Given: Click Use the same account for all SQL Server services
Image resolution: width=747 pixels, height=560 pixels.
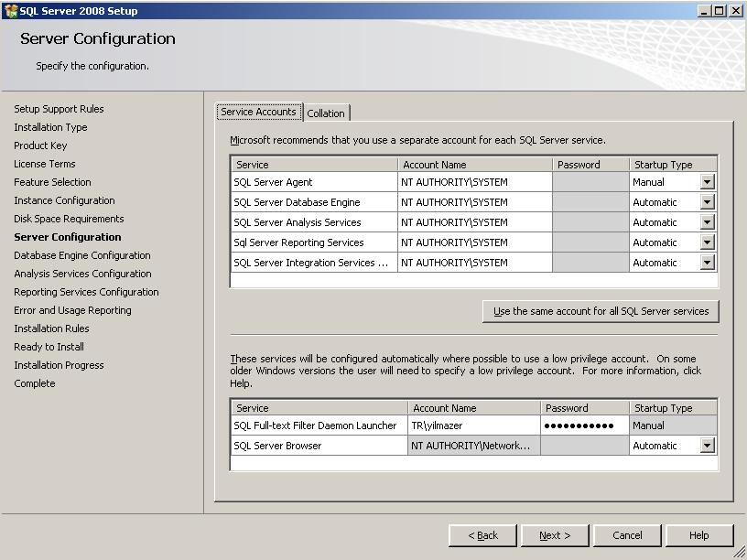Looking at the screenshot, I should coord(601,311).
